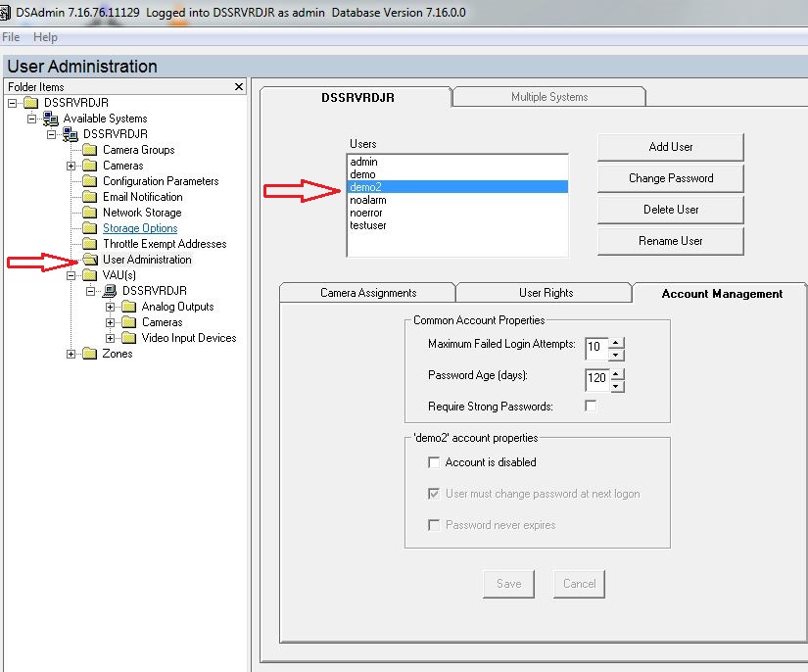Toggle Password never expires
Image resolution: width=808 pixels, height=672 pixels.
434,524
